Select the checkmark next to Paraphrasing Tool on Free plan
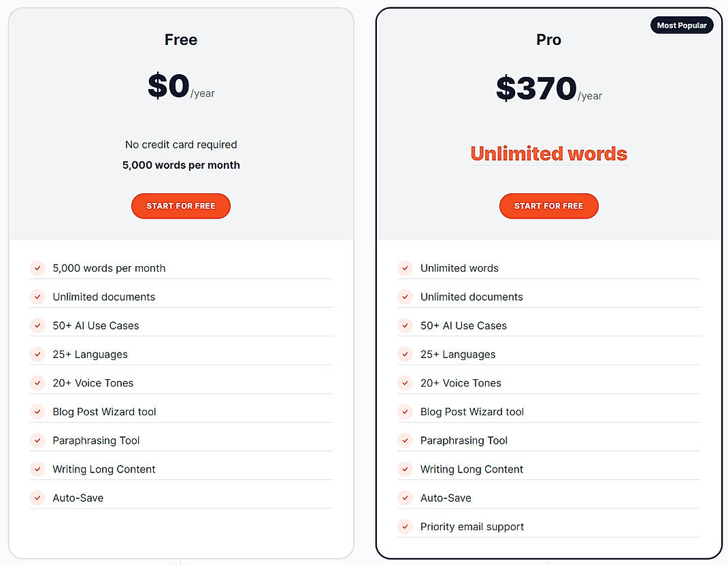 (37, 440)
